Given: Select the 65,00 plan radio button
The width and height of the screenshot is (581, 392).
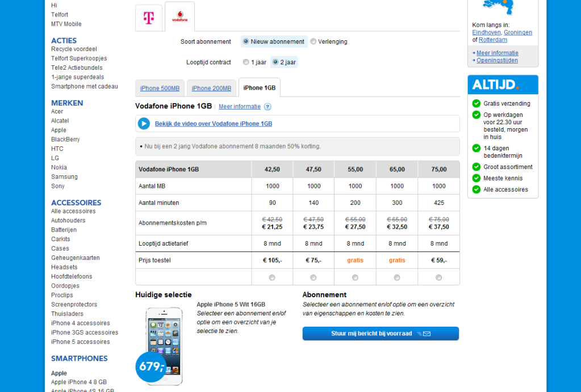Looking at the screenshot, I should (397, 277).
